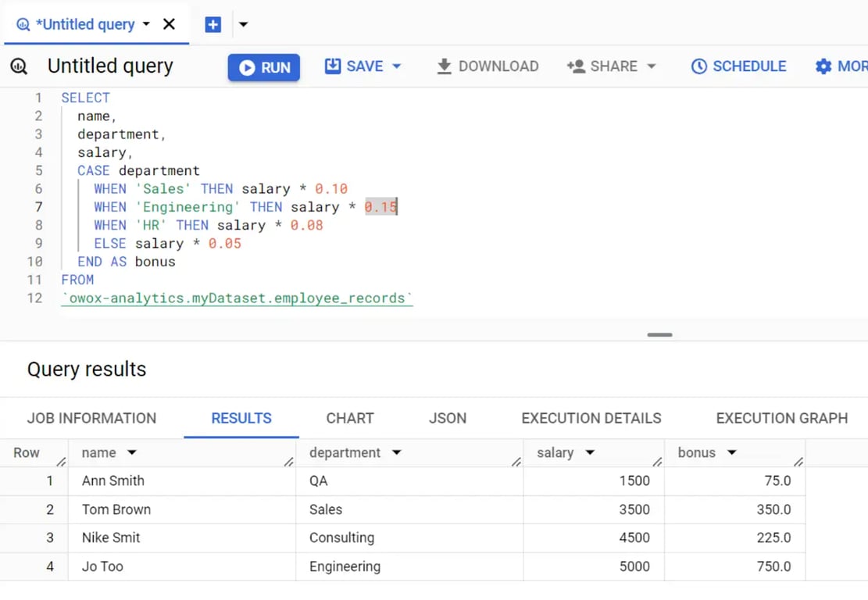Click the table reference owox-analytics.myDataset.employee_records
868x600 pixels.
coord(237,298)
